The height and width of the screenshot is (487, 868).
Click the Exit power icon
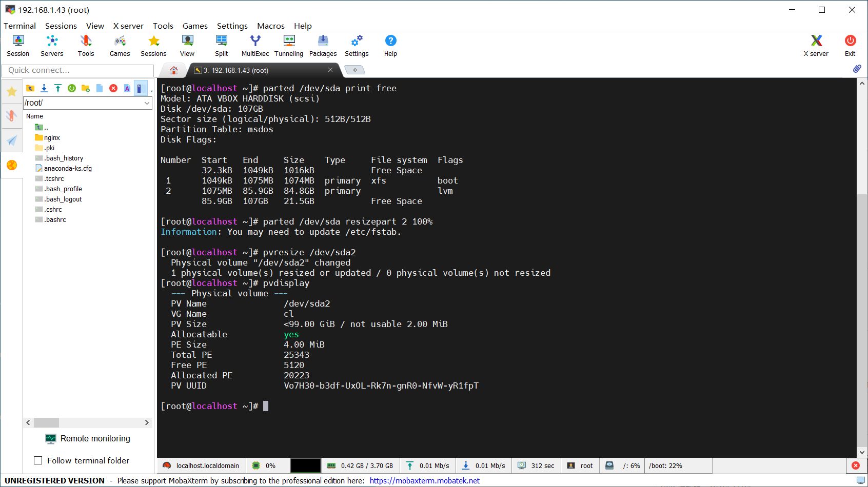click(850, 46)
